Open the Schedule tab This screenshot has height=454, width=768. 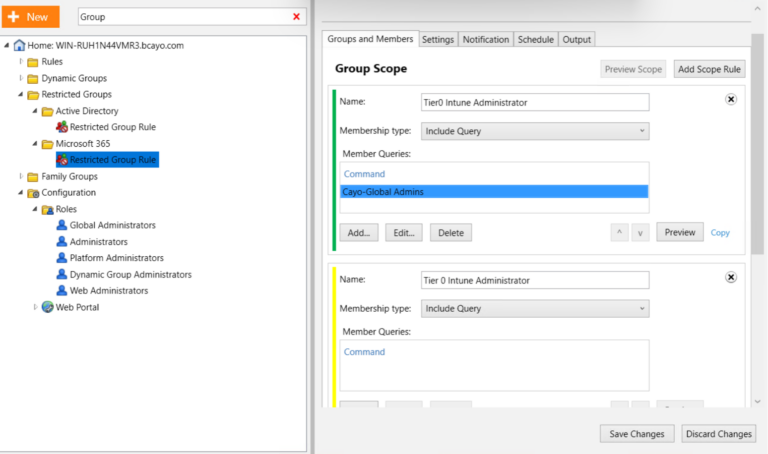pos(536,40)
